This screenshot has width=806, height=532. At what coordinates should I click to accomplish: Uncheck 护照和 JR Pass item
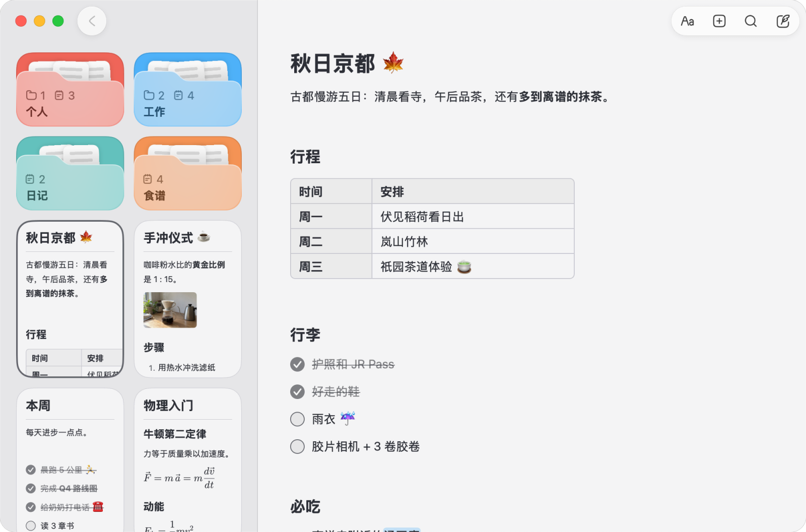coord(297,364)
